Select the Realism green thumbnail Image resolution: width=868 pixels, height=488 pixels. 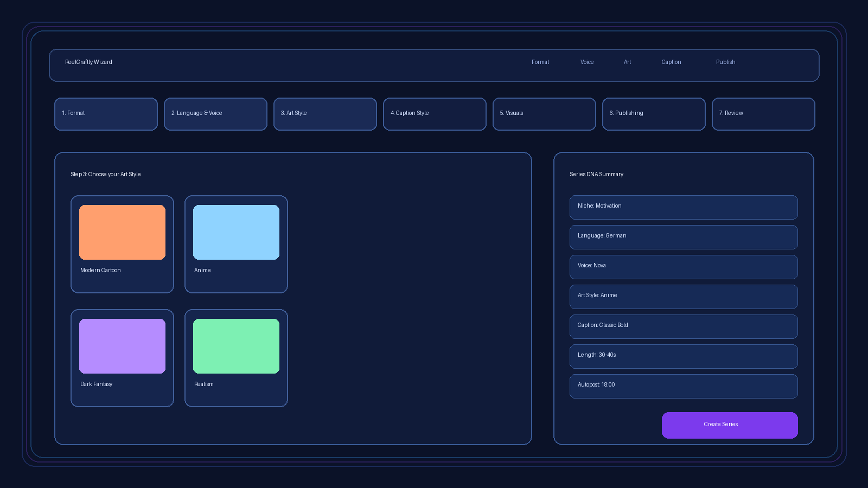point(236,346)
